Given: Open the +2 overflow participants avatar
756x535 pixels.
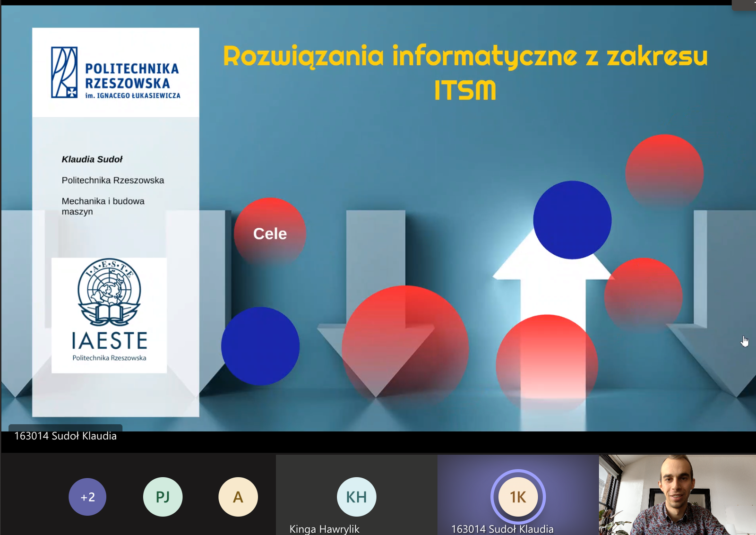Looking at the screenshot, I should [x=87, y=497].
